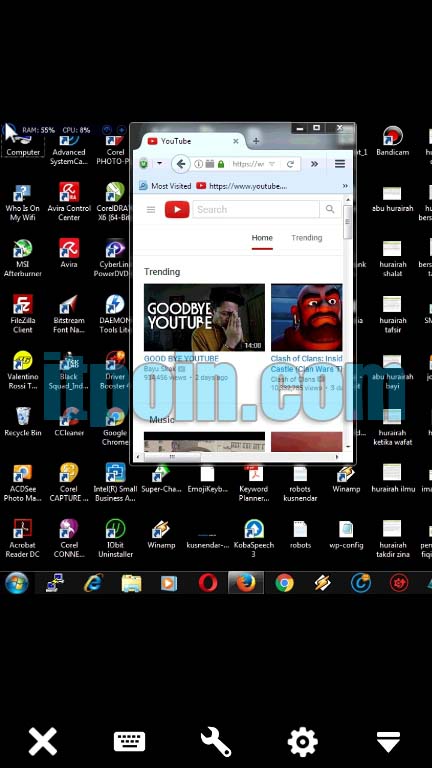Select the Who Is On My Wifi icon
This screenshot has height=768, width=432.
coord(22,202)
